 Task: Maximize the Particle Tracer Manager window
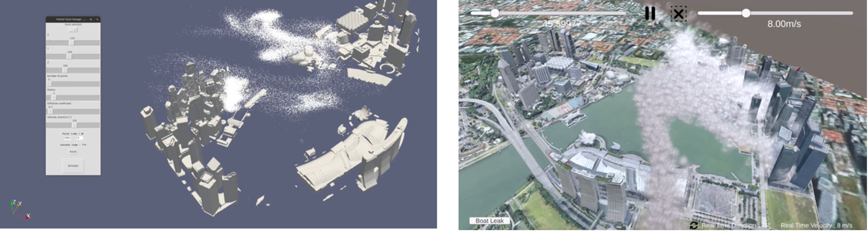91,20
